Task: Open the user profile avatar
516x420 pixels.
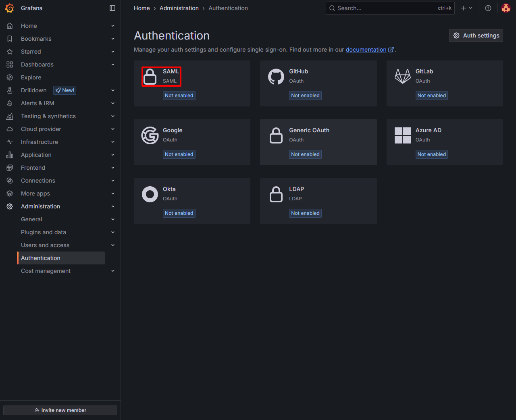Action: [x=506, y=8]
